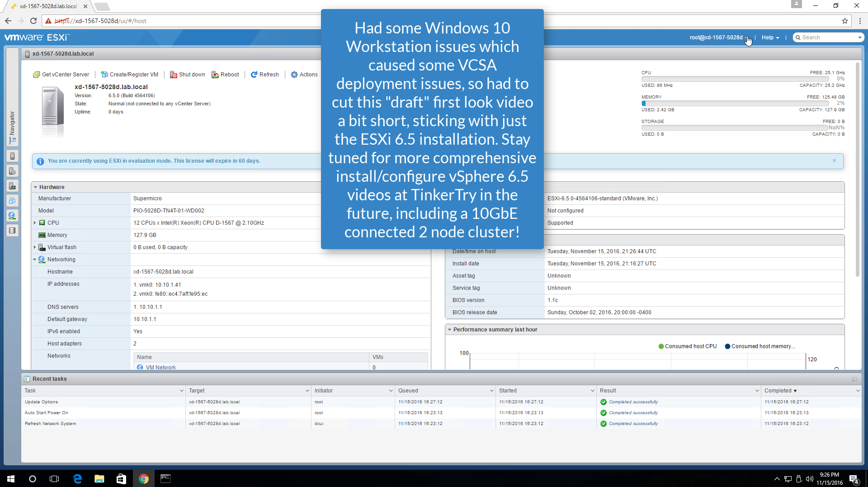Open the system tray volume control
The width and height of the screenshot is (868, 487).
[x=810, y=479]
